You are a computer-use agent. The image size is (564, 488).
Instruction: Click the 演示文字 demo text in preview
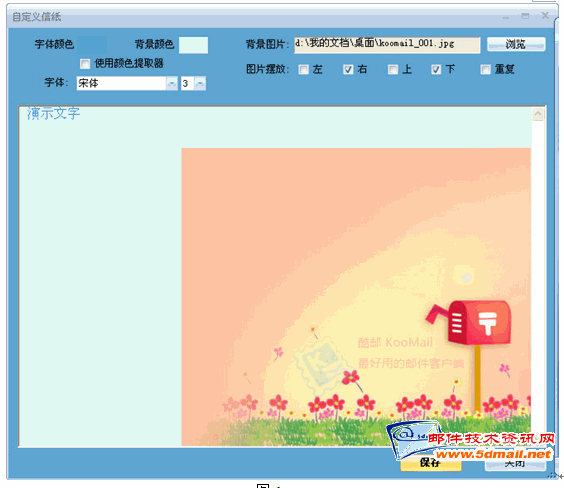(54, 114)
